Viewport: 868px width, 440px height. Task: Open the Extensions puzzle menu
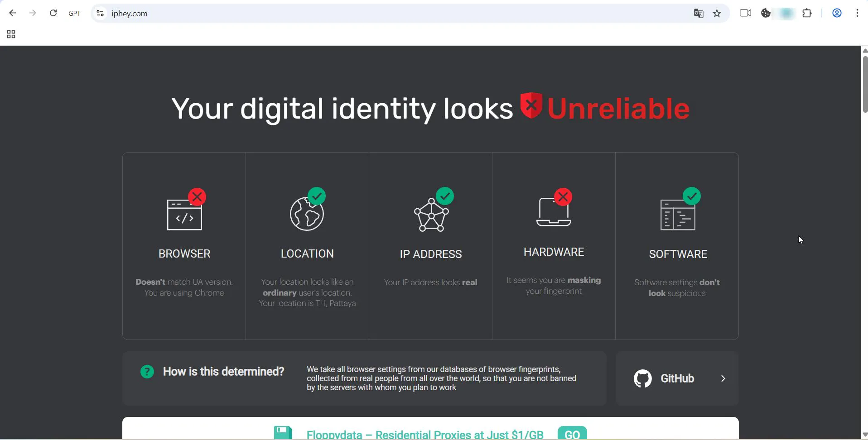pos(807,14)
